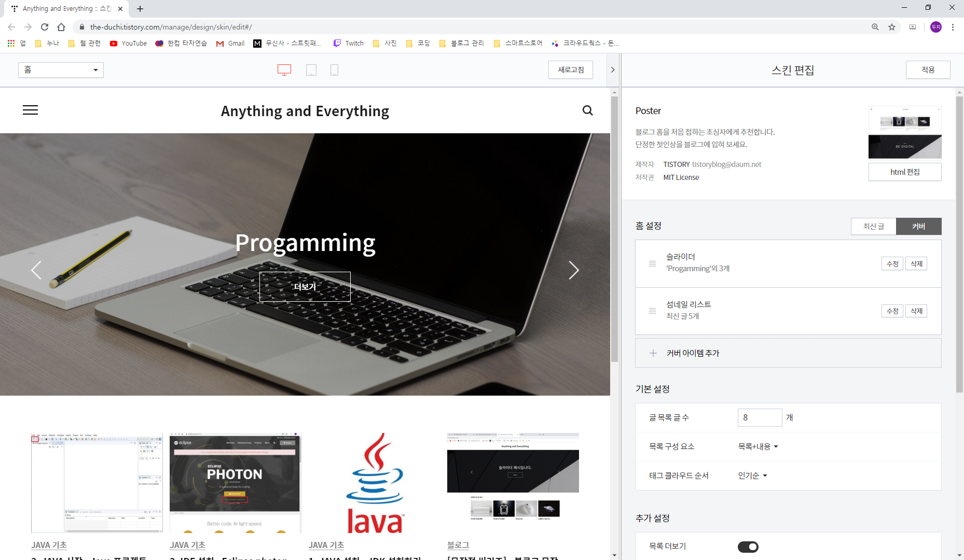Open a new browser tab
964x560 pixels.
[140, 9]
